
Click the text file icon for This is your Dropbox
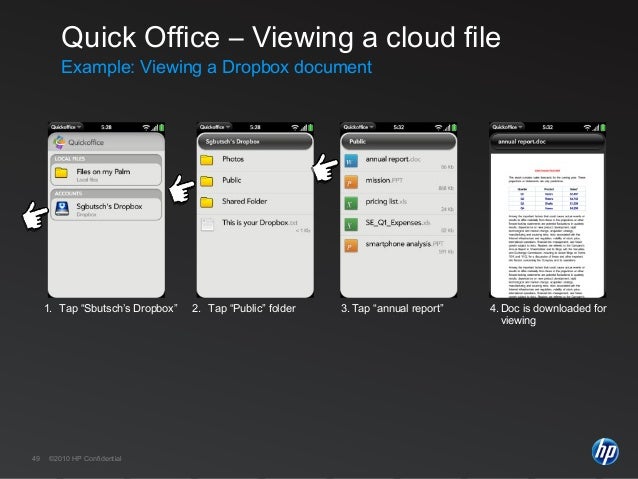[x=207, y=224]
